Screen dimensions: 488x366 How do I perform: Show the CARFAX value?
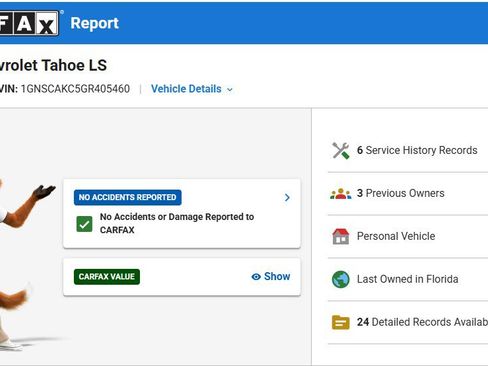coord(271,277)
